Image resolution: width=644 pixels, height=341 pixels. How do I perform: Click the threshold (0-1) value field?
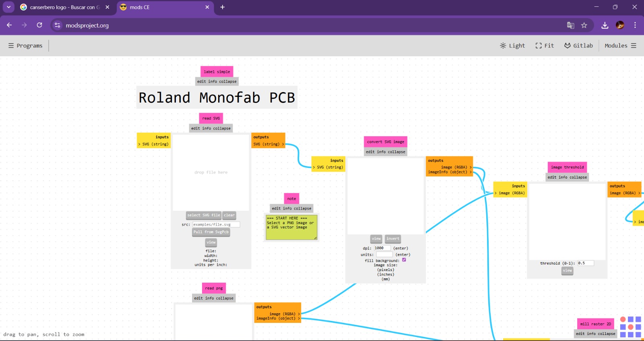coord(586,263)
